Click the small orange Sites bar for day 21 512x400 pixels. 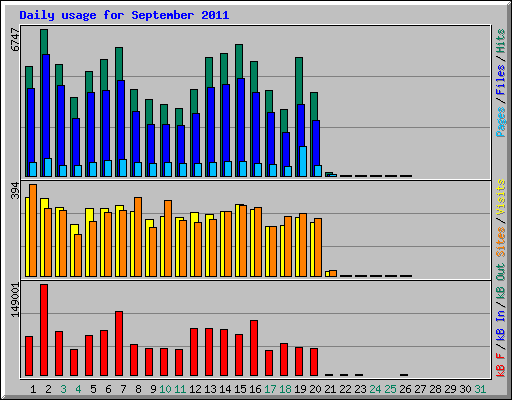(333, 274)
